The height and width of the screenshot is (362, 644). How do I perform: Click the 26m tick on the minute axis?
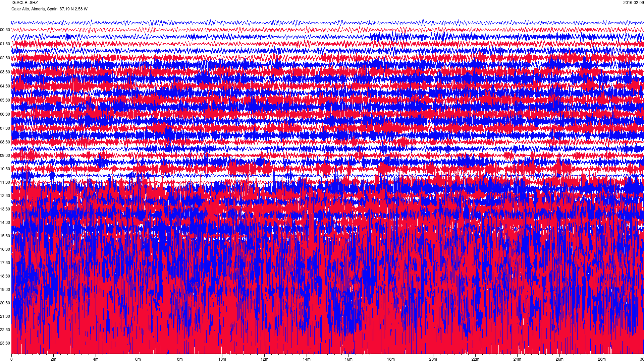tap(559, 359)
